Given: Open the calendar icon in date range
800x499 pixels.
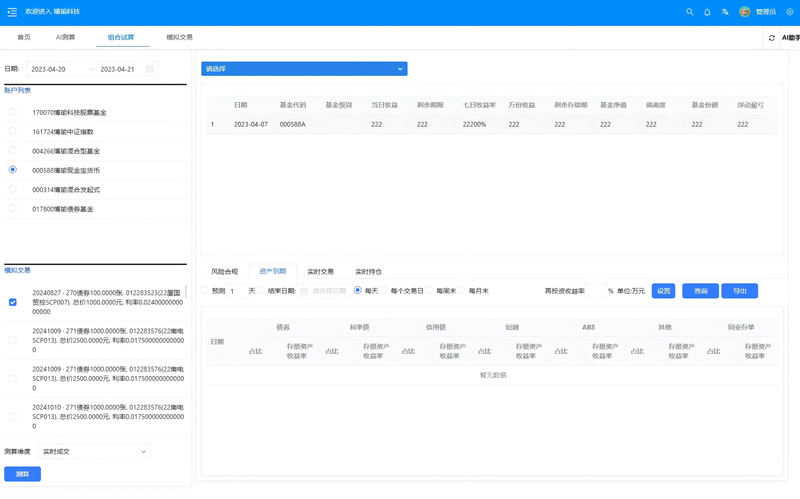Looking at the screenshot, I should pyautogui.click(x=150, y=69).
